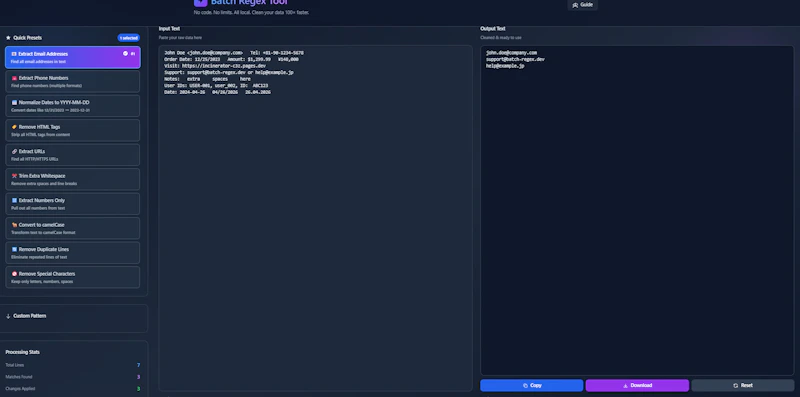The image size is (800, 397).
Task: Click the camel icon on Convert to camelCase
Action: tap(14, 225)
